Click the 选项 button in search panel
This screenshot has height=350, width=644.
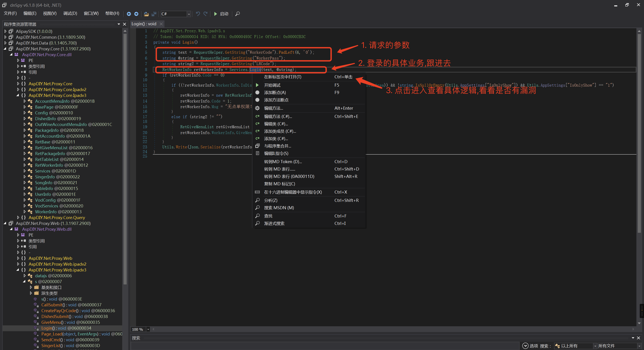tap(530, 346)
